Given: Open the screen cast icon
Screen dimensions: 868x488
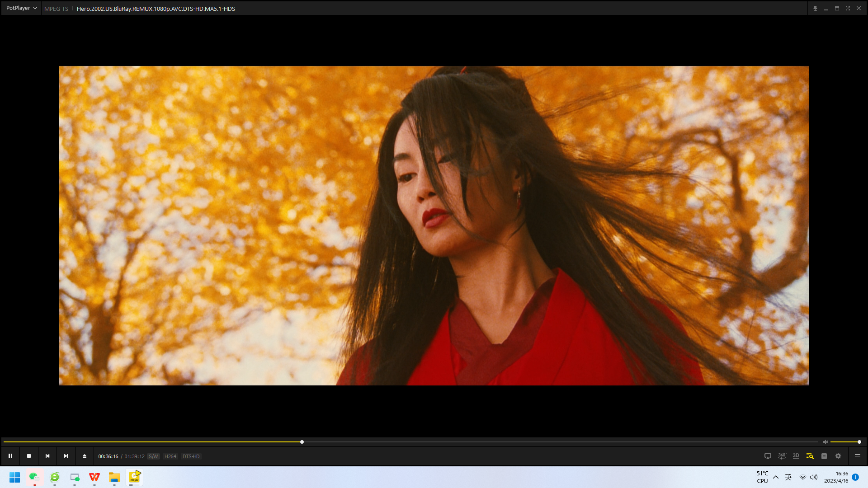Looking at the screenshot, I should [x=768, y=456].
